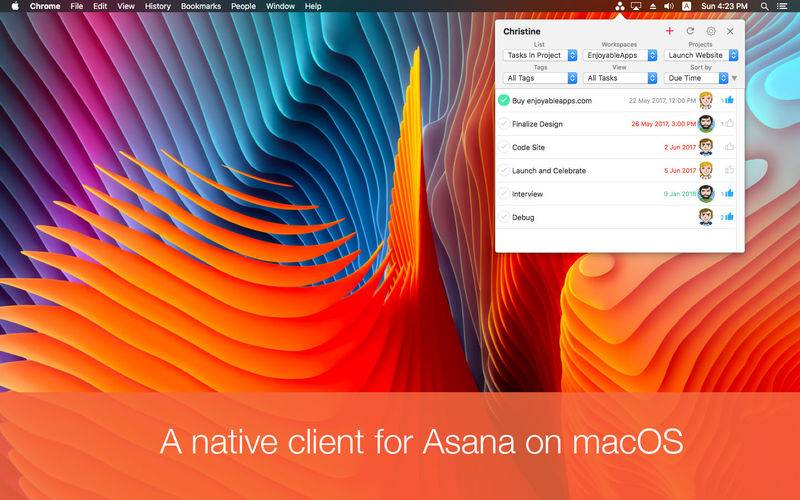Image resolution: width=800 pixels, height=500 pixels.
Task: Toggle thumbs-up on the Interview task
Action: (729, 193)
